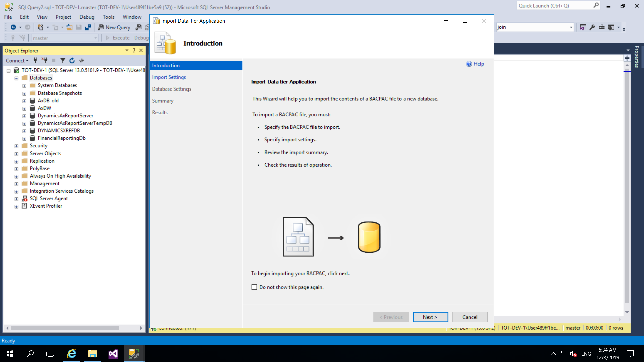644x362 pixels.
Task: Open Object Explorer window position dropdown
Action: pyautogui.click(x=127, y=50)
